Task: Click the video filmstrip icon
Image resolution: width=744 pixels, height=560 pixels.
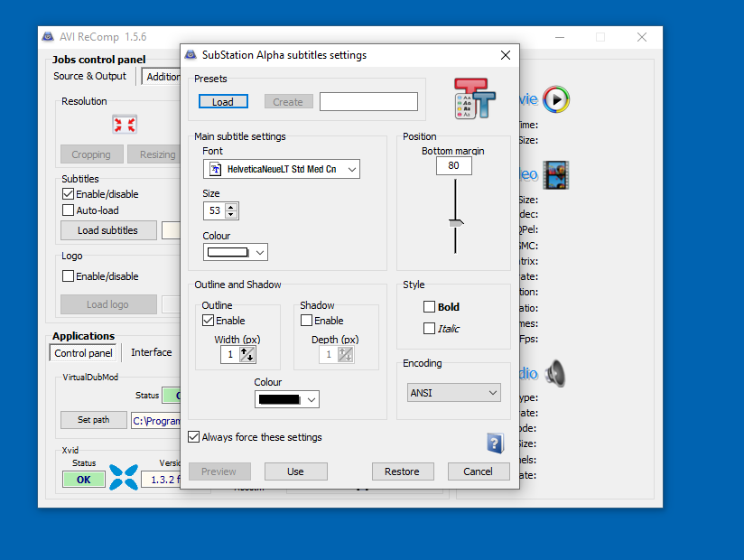Action: [555, 175]
